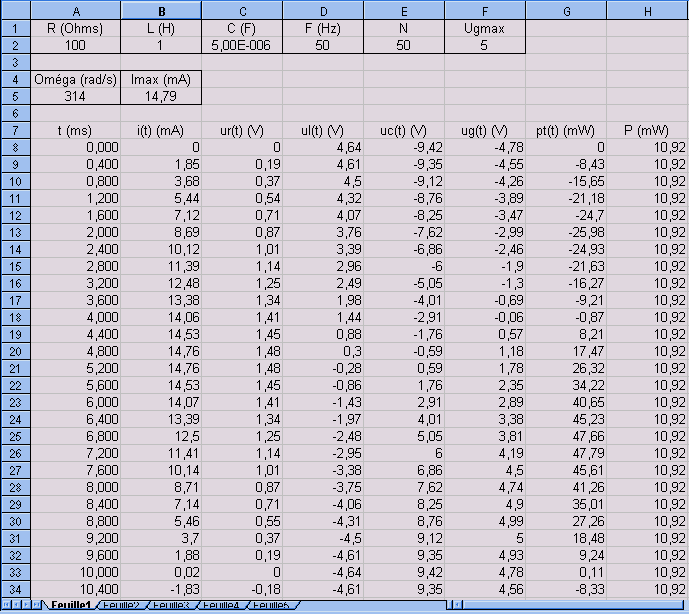Select the Feuille5 sheet tab
The height and width of the screenshot is (614, 689).
[x=271, y=606]
